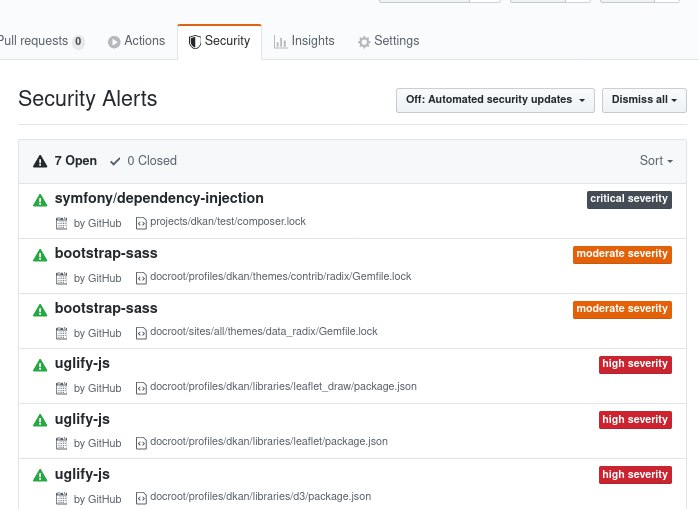Image resolution: width=699 pixels, height=509 pixels.
Task: Click file icon beside d3/package.json path
Action: [141, 498]
